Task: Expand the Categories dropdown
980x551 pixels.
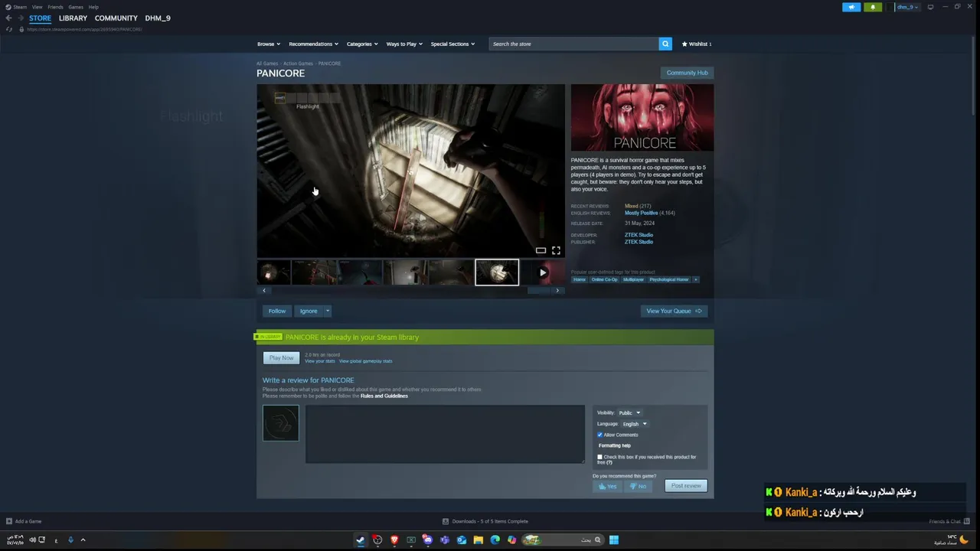Action: pos(362,44)
